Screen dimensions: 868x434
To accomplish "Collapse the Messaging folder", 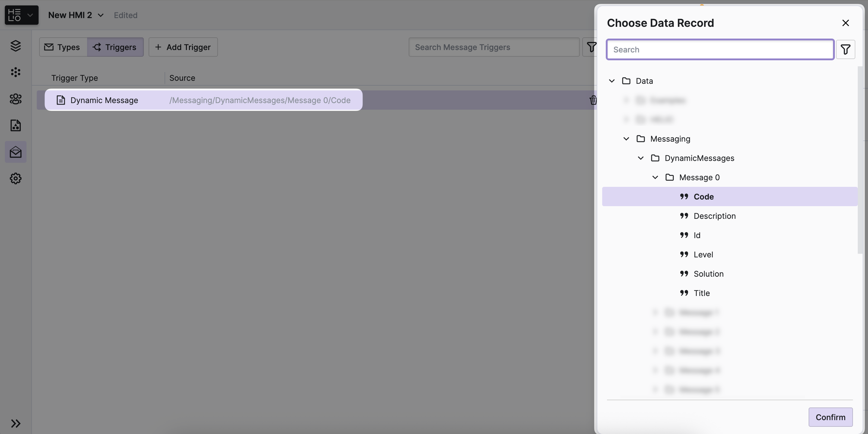I will coord(626,139).
